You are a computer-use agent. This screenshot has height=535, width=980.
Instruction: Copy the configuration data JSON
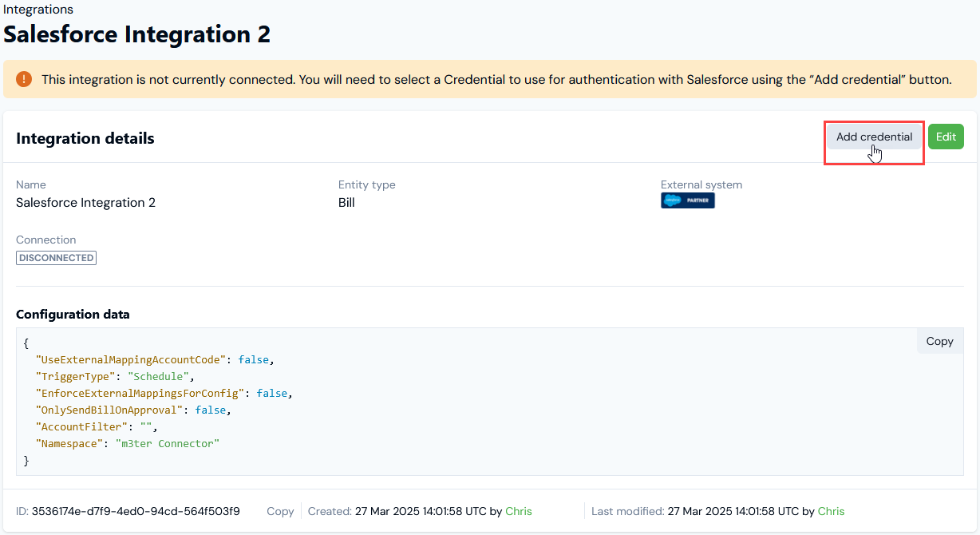pos(939,341)
